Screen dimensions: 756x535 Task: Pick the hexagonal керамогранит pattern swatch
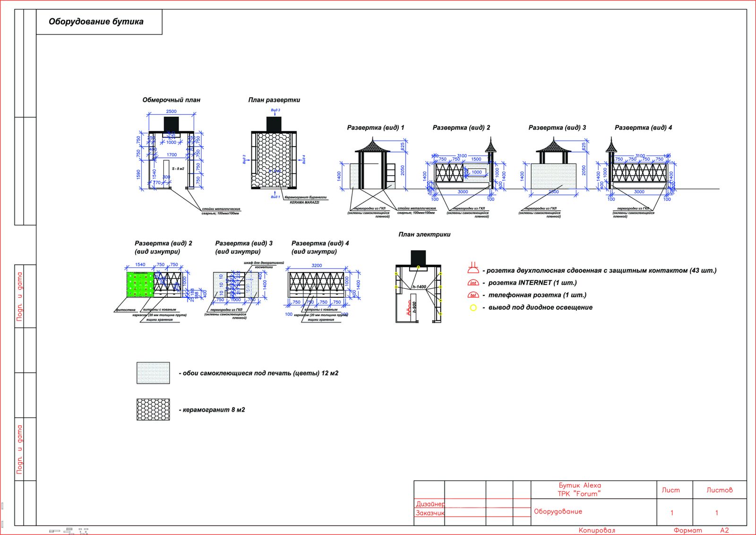point(153,409)
